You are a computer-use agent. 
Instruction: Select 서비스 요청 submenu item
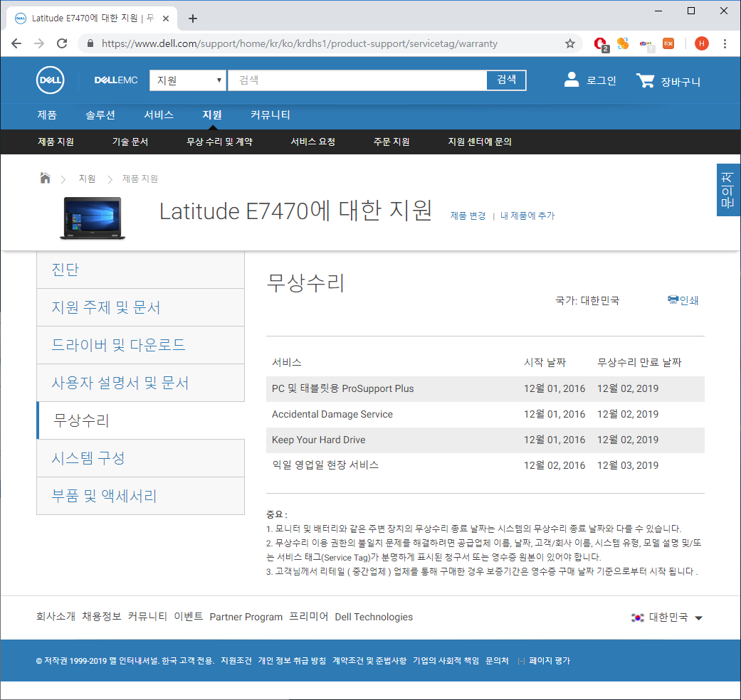(313, 142)
